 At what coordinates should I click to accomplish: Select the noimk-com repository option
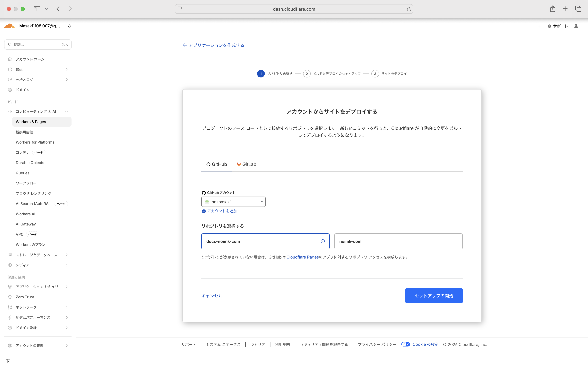click(x=398, y=241)
